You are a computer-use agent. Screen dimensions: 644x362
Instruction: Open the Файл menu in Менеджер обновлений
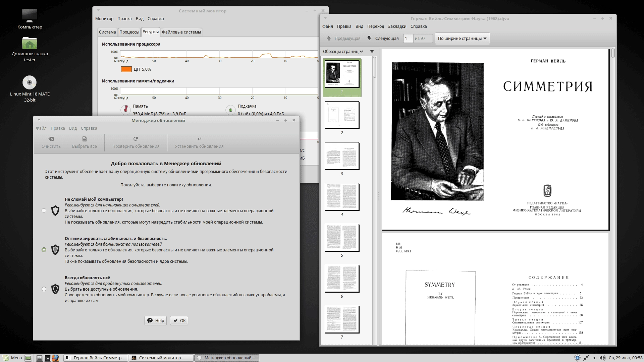(41, 128)
